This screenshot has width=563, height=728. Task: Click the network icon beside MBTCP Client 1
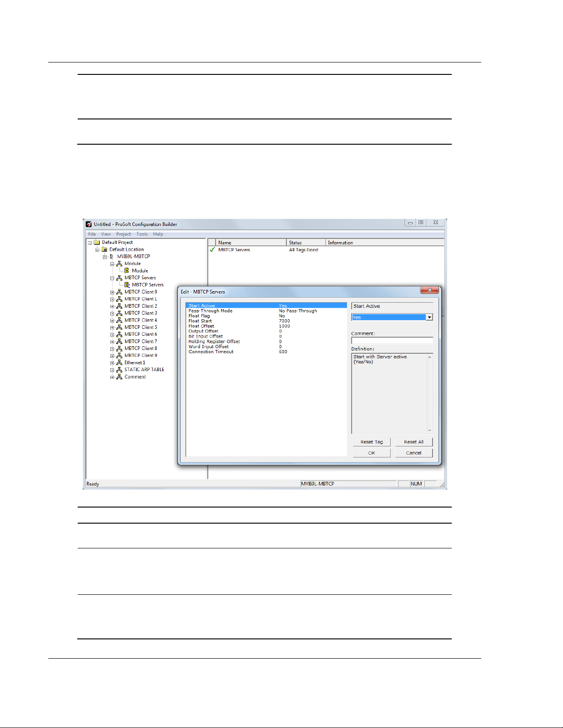119,299
